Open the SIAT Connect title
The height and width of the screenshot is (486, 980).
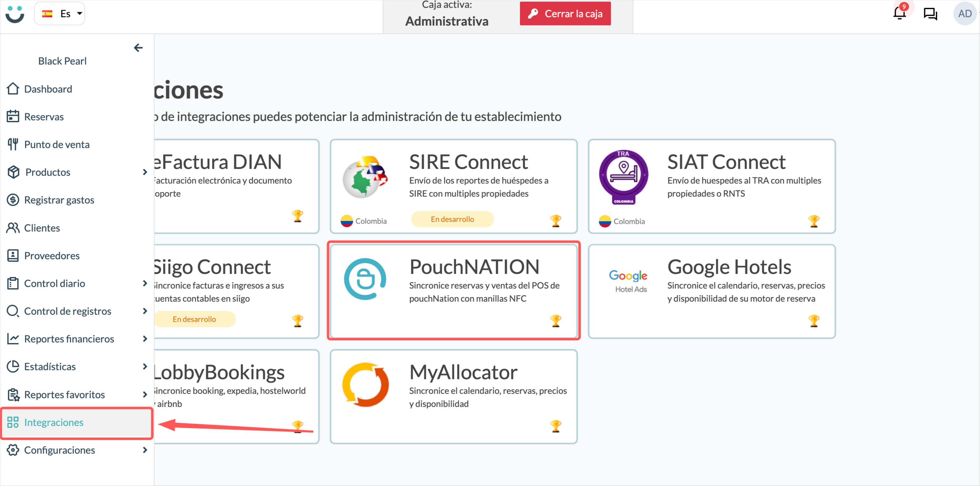(x=726, y=162)
